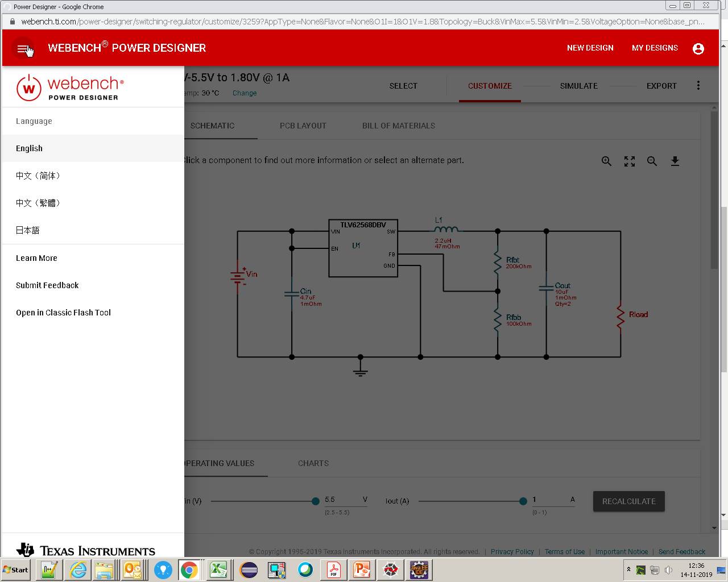Launch Java EE IDE from the taskbar
The height and width of the screenshot is (582, 728).
tap(419, 569)
